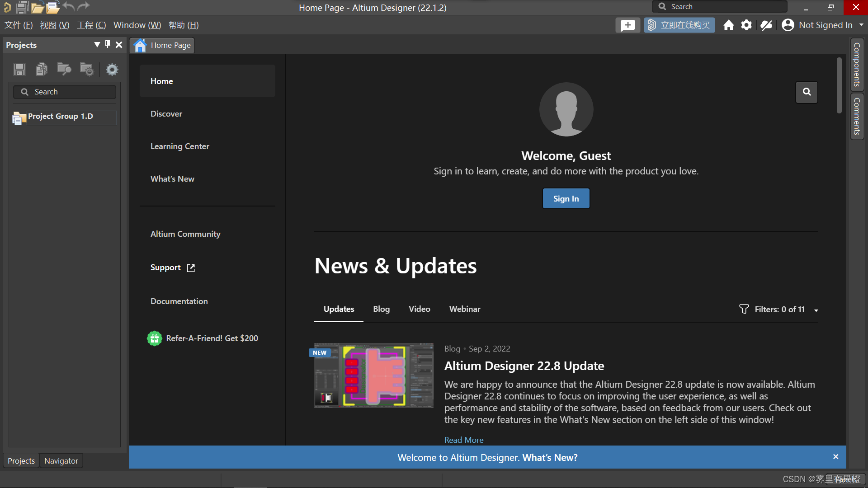Image resolution: width=868 pixels, height=488 pixels.
Task: Open the Components side panel
Action: pyautogui.click(x=857, y=65)
